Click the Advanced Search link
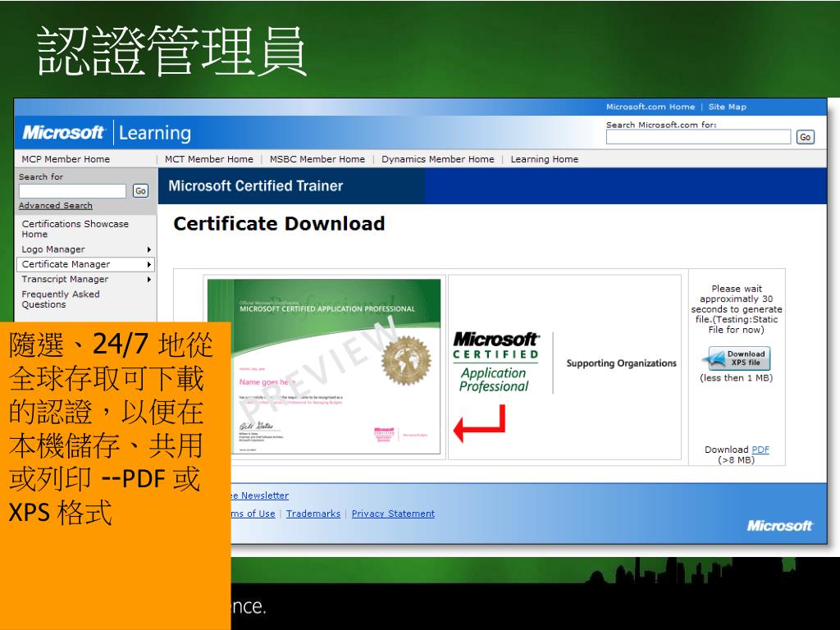 [55, 206]
